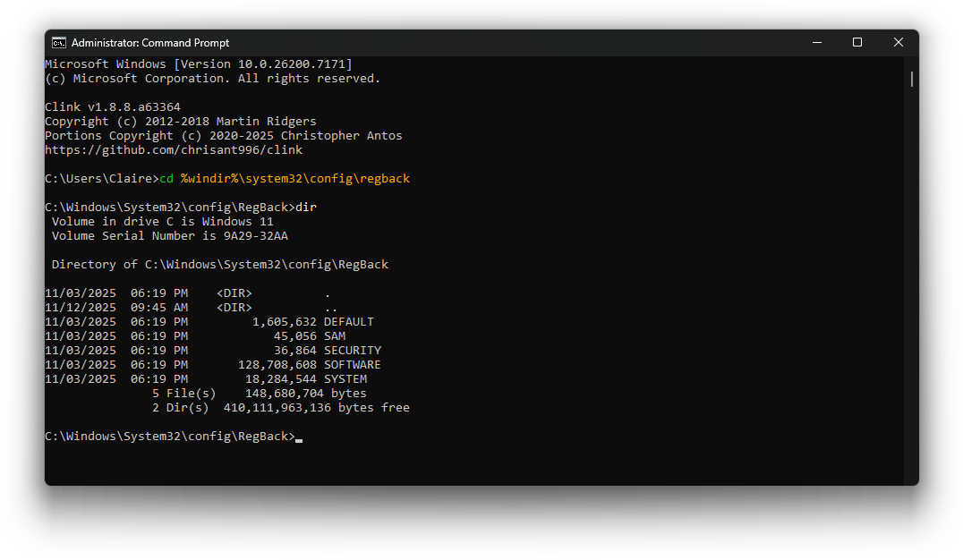963x560 pixels.
Task: Click the 'Administrator: Command Prompt' window title
Action: (149, 43)
